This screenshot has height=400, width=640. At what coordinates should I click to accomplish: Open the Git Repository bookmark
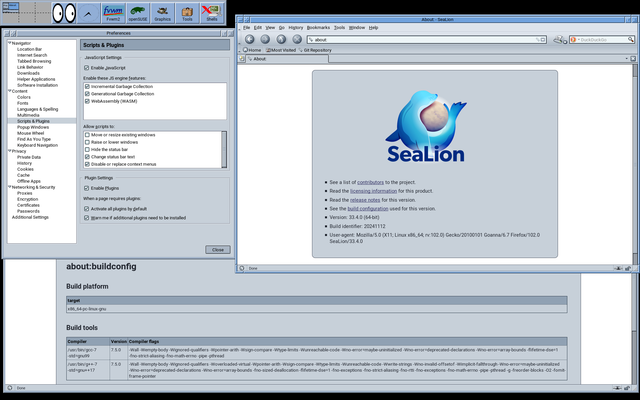315,50
